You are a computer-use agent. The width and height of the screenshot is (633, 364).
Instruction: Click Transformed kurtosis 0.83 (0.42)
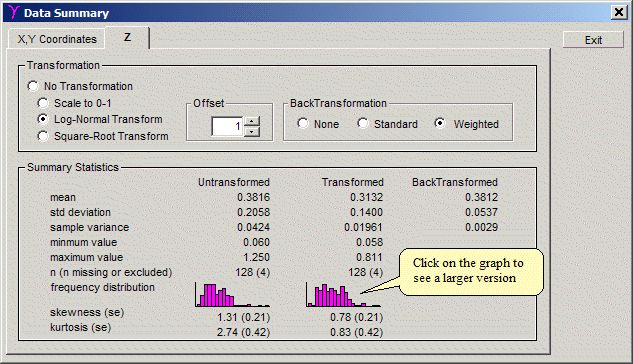[356, 333]
